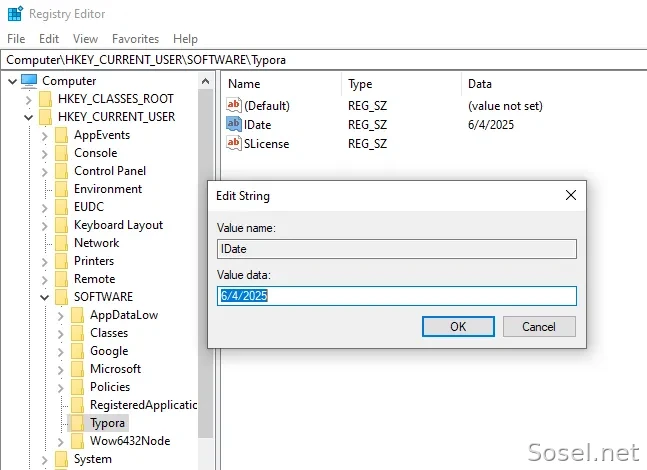The width and height of the screenshot is (647, 470).
Task: Click the Keyboard Layout folder icon
Action: pyautogui.click(x=61, y=225)
